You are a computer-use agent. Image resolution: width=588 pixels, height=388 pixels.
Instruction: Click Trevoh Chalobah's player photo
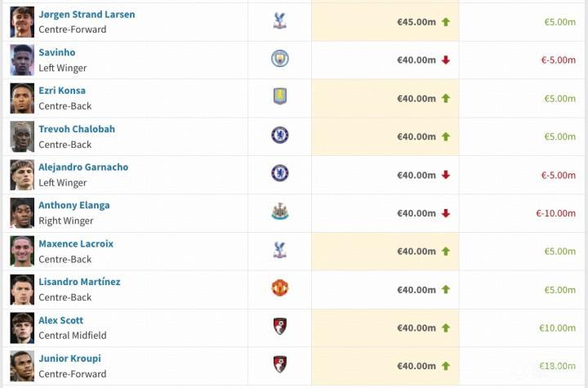coord(22,136)
